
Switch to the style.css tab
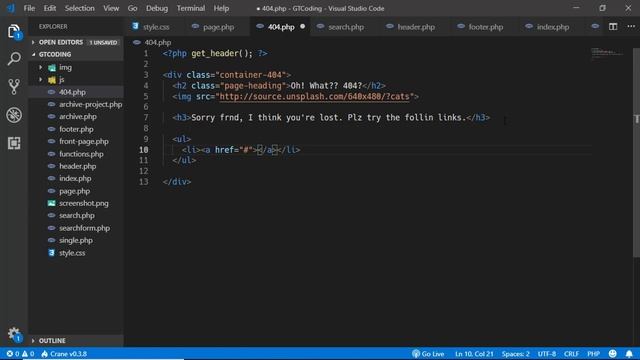156,27
